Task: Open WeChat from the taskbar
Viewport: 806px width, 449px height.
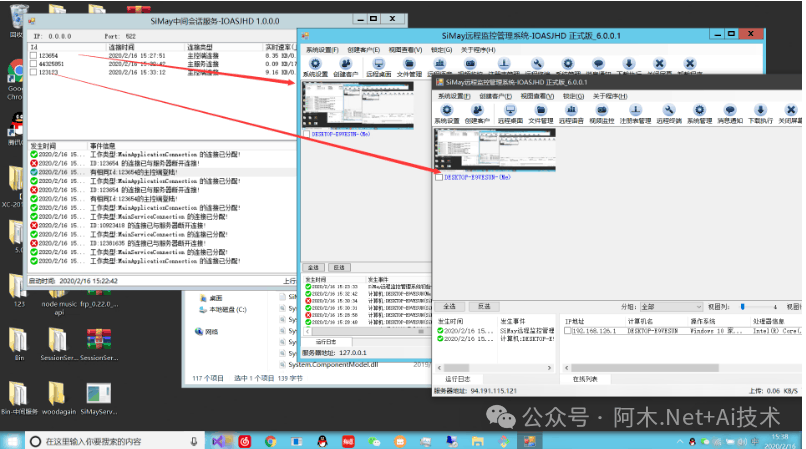Action: tap(374, 441)
